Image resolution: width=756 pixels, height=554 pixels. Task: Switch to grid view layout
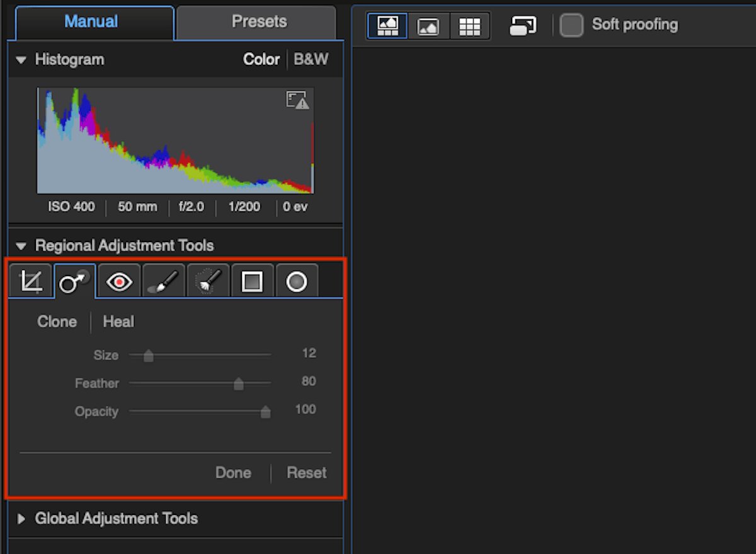click(470, 25)
